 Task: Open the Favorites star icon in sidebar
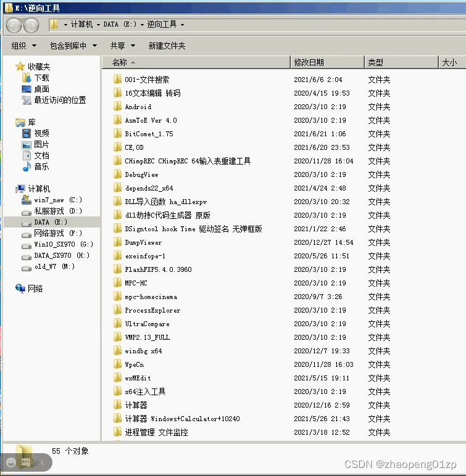tap(20, 66)
